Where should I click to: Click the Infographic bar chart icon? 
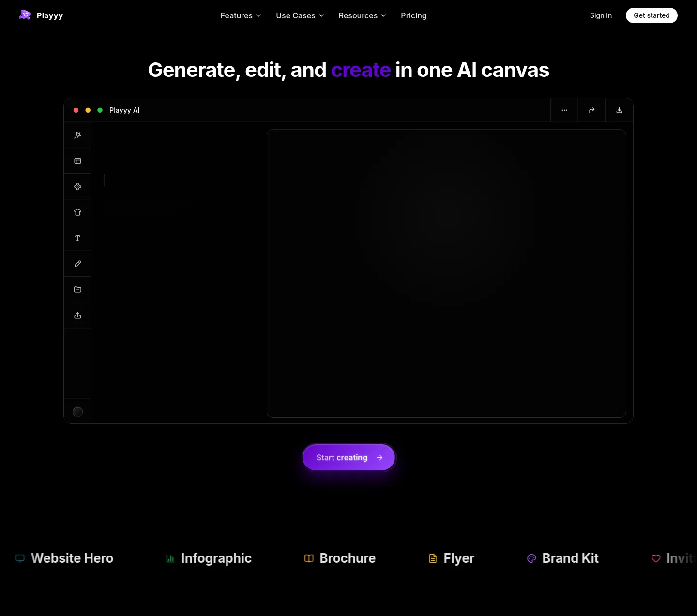(170, 558)
